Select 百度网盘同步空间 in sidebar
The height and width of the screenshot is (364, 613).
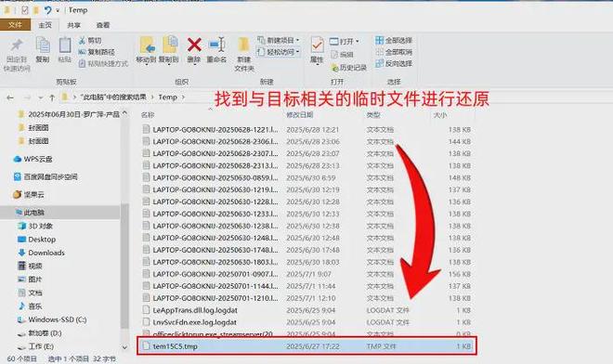[46, 176]
